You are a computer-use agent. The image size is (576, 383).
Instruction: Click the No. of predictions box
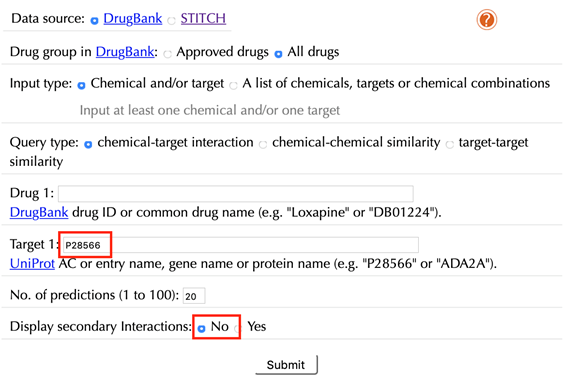tap(194, 296)
